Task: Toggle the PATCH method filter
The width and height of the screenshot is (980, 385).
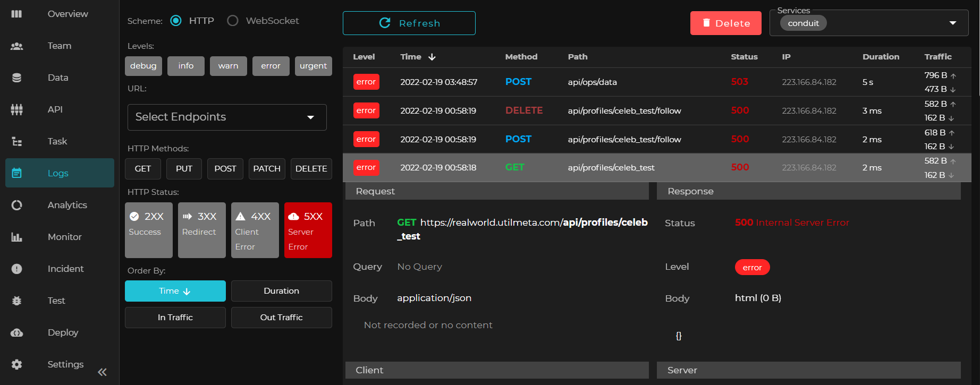Action: [267, 169]
